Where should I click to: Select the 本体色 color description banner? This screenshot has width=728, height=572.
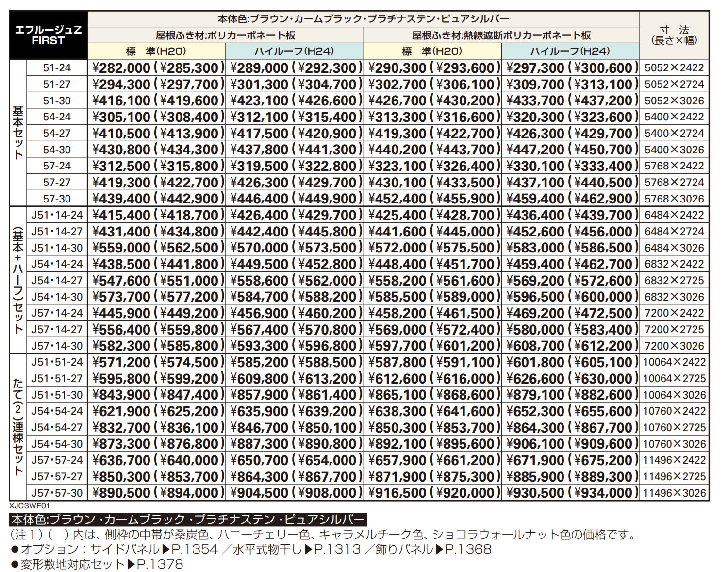[x=189, y=519]
